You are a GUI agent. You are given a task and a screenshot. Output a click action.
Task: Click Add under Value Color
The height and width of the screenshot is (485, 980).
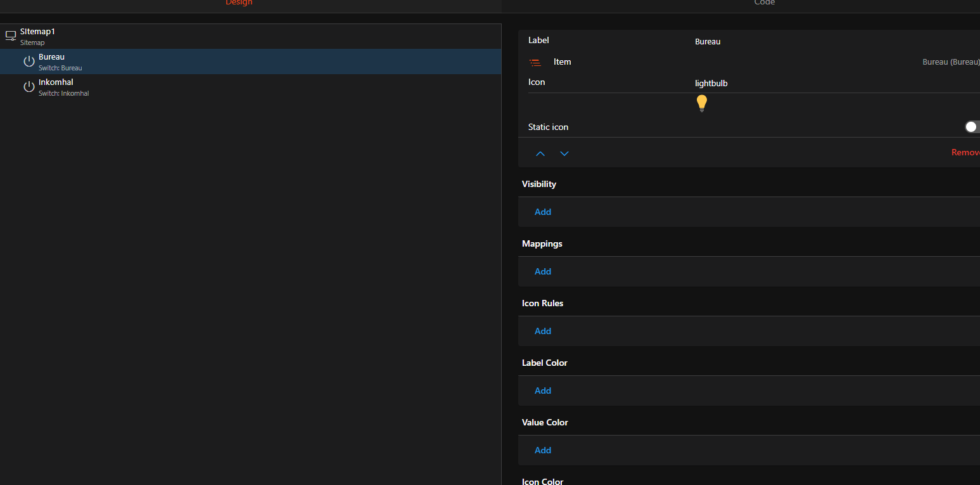(x=543, y=450)
